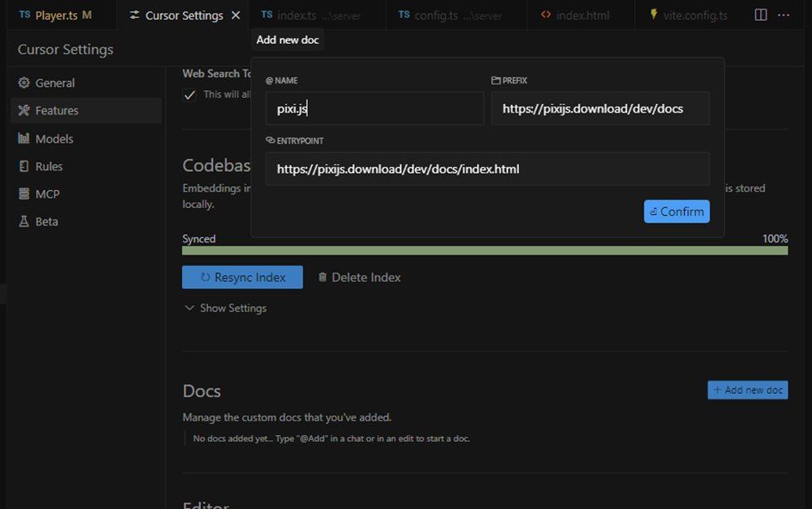Click the trash icon beside Delete Index
Image resolution: width=812 pixels, height=509 pixels.
[322, 278]
